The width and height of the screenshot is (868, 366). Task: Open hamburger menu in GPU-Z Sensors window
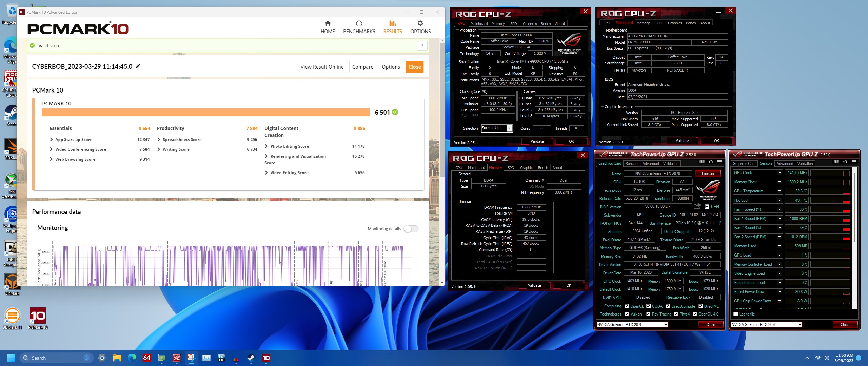pyautogui.click(x=854, y=162)
